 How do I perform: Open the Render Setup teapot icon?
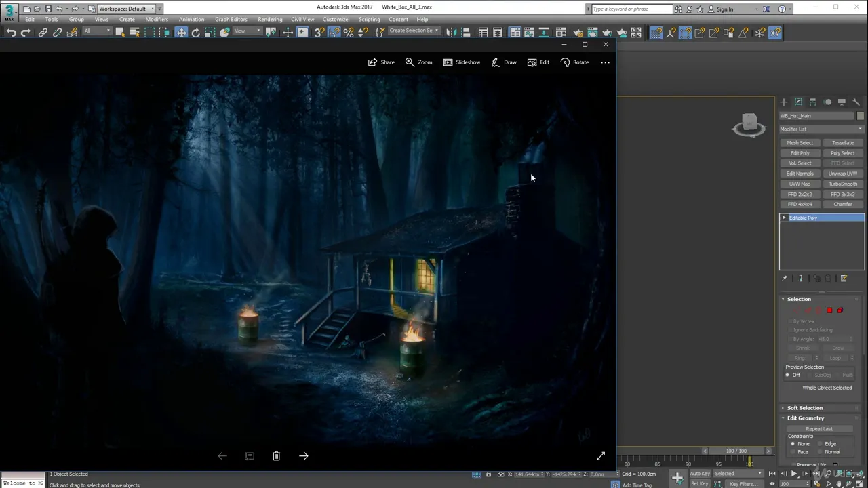click(x=578, y=33)
